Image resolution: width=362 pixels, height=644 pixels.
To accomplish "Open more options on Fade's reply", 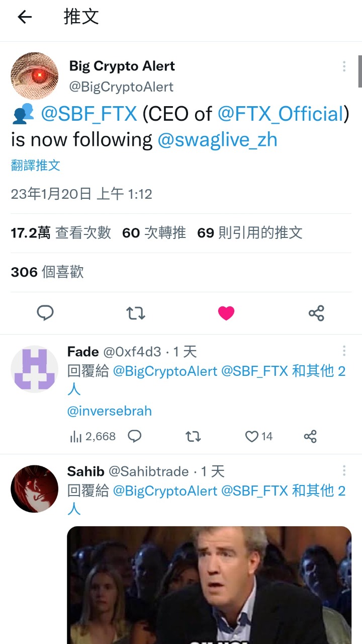I will pos(344,351).
